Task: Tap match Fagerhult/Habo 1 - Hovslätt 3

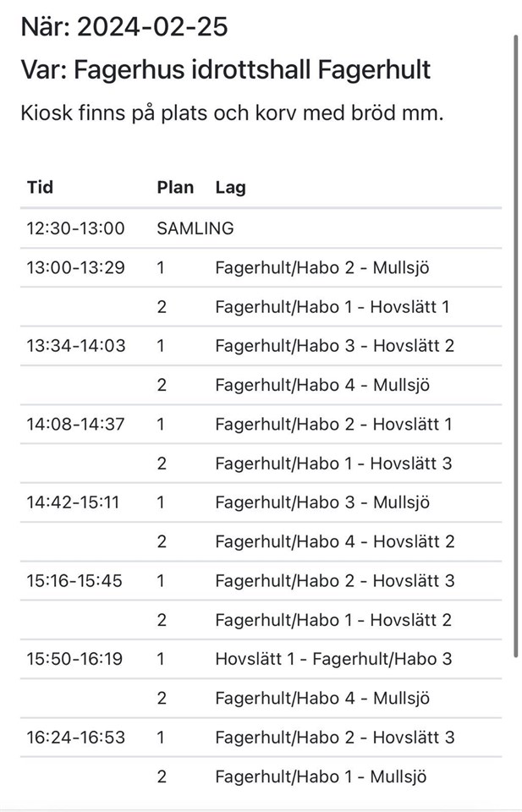Action: [333, 463]
